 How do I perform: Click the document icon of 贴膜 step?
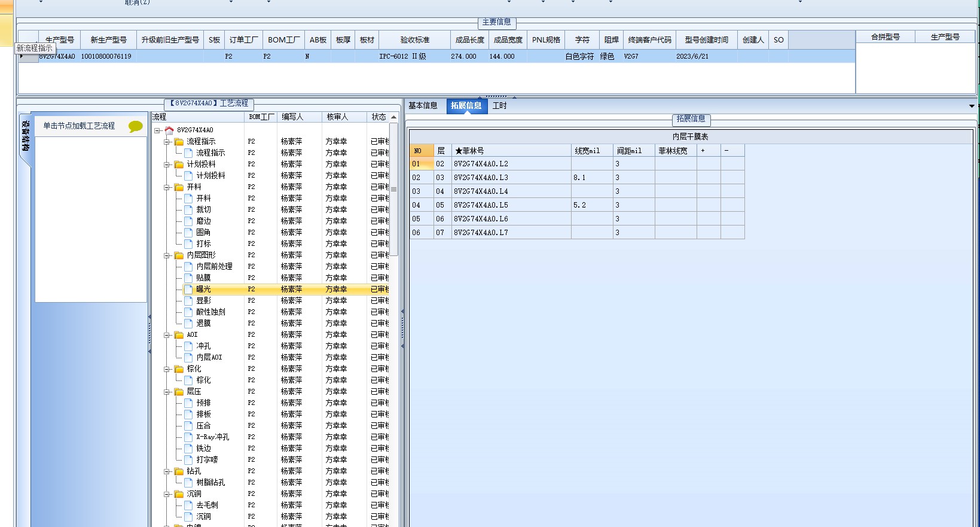(x=188, y=278)
